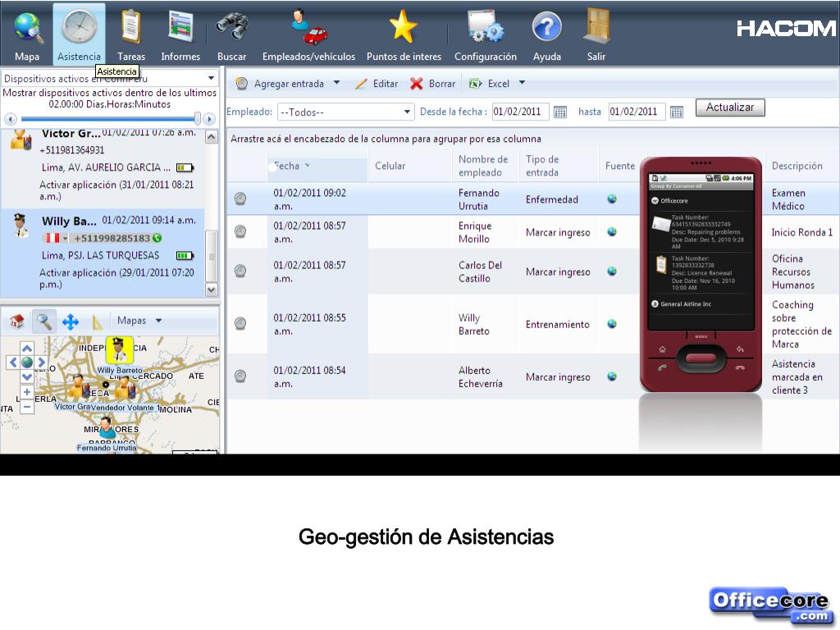Click globe source icon in Fernando Urrutia row
The image size is (840, 630).
(612, 199)
